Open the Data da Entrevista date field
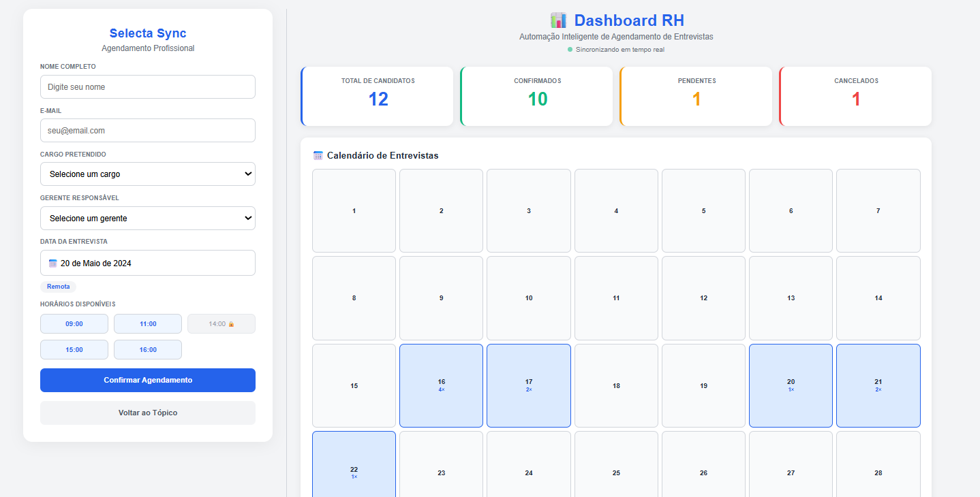 148,263
